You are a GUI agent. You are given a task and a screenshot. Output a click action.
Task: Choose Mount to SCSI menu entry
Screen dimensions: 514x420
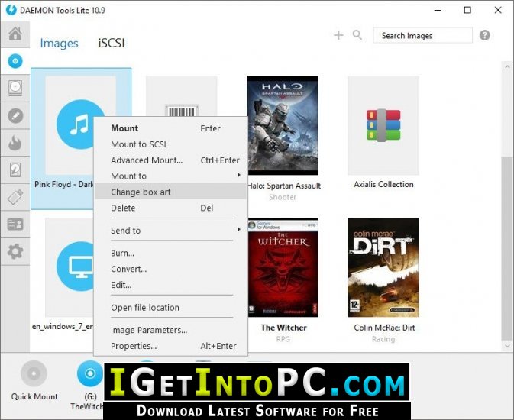coord(170,144)
